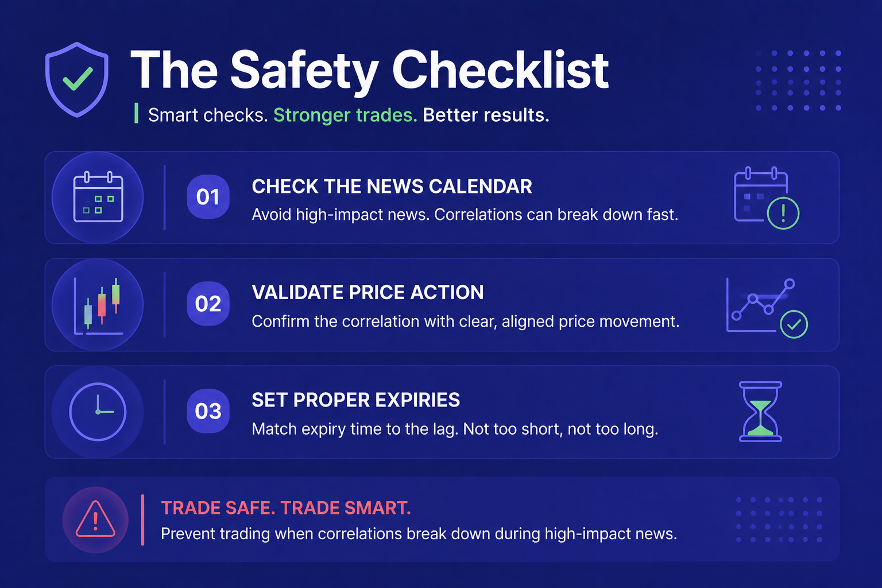This screenshot has height=588, width=882.
Task: Click the 01 number badge
Action: [208, 197]
